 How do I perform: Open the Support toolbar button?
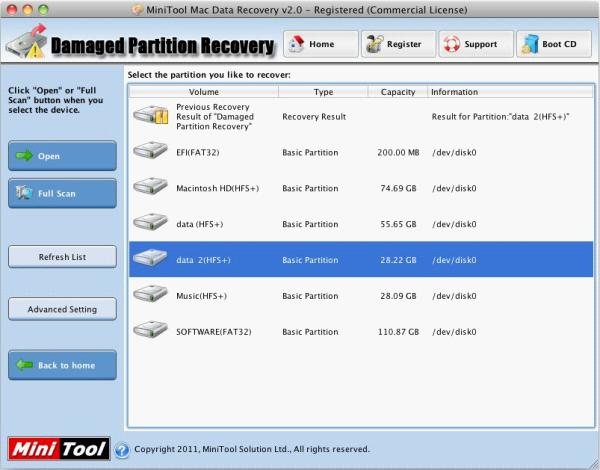coord(476,44)
